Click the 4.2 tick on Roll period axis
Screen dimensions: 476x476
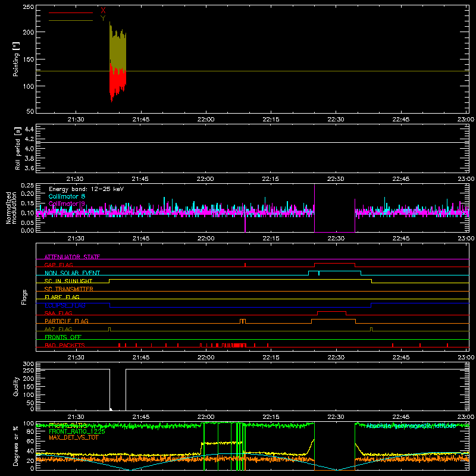[29, 139]
